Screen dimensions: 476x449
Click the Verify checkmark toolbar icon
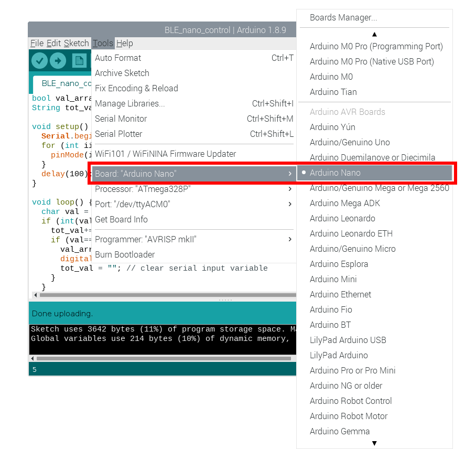tap(39, 61)
